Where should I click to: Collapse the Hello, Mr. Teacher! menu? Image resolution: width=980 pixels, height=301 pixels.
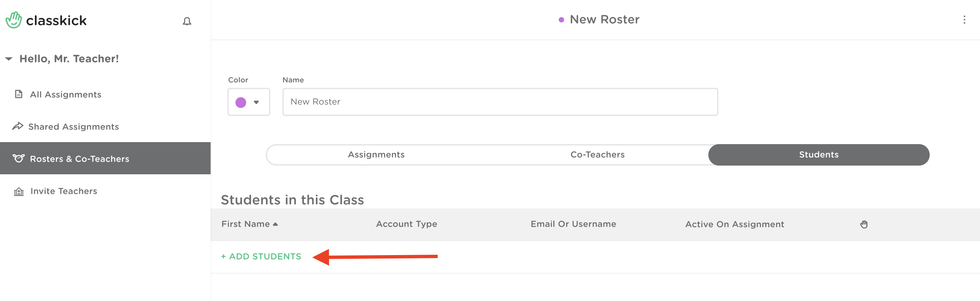(9, 59)
